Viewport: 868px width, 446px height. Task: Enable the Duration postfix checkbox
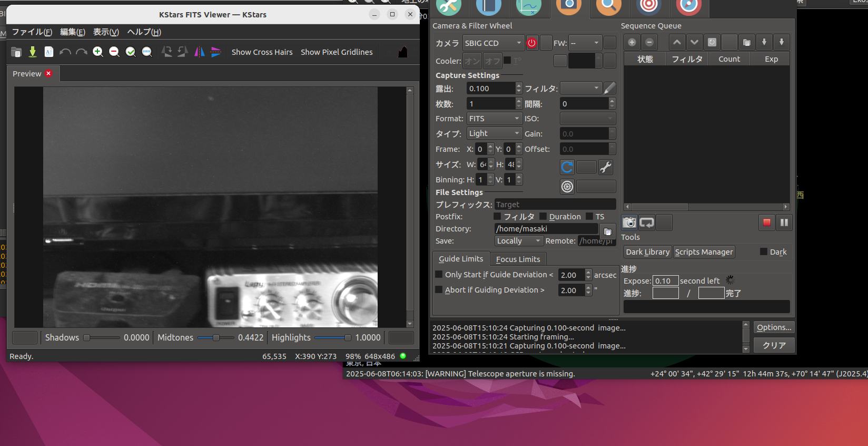pyautogui.click(x=543, y=216)
